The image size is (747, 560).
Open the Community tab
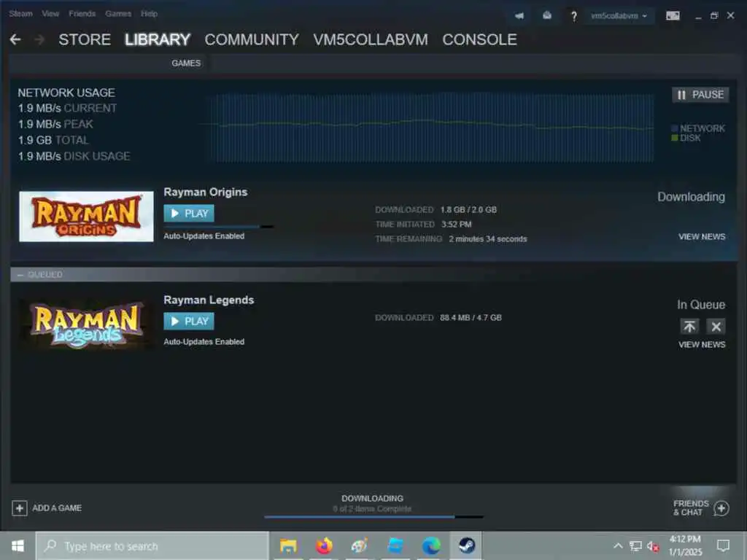tap(252, 39)
